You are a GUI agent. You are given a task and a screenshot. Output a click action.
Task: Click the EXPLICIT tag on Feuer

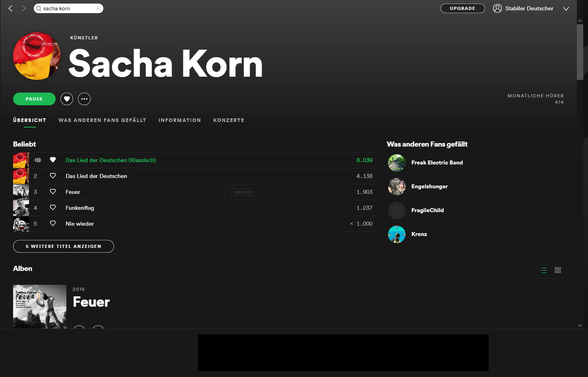(x=243, y=192)
